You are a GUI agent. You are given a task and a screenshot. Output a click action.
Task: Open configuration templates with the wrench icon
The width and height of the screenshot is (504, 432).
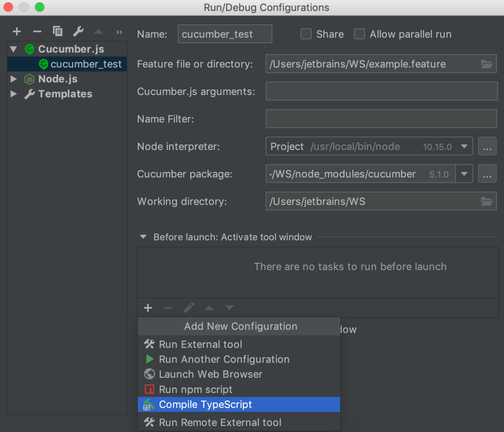[78, 31]
